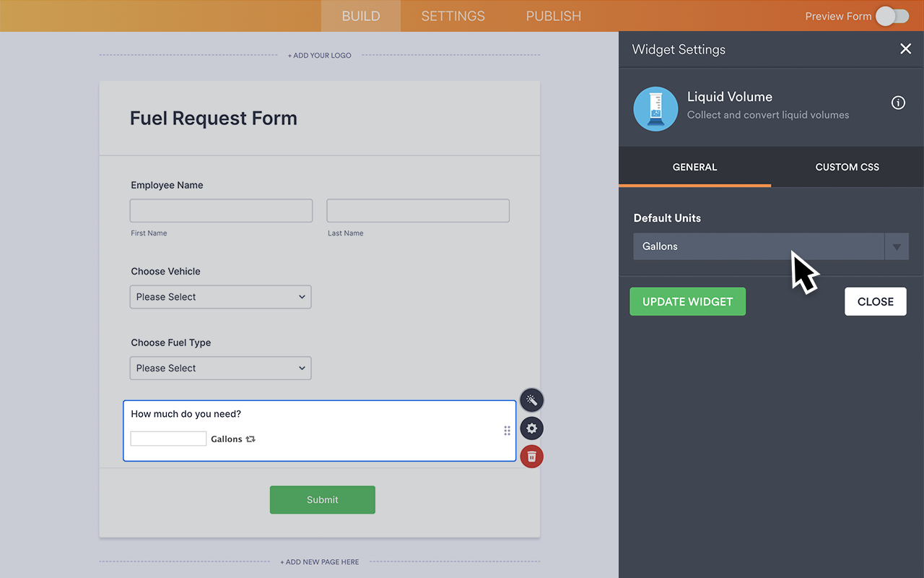Open the Default Units dropdown
The image size is (924, 578).
coord(897,246)
